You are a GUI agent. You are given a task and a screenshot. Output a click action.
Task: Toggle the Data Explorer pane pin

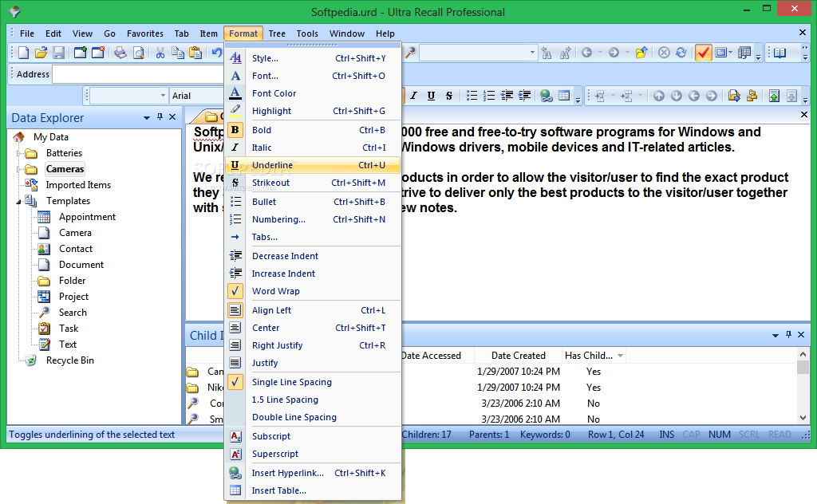pos(160,117)
